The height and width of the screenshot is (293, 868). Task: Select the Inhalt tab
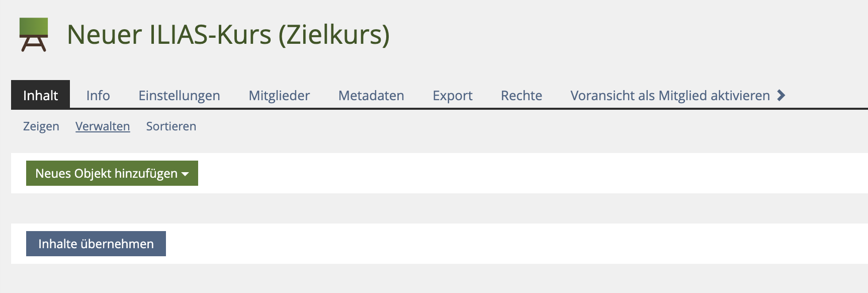point(40,95)
